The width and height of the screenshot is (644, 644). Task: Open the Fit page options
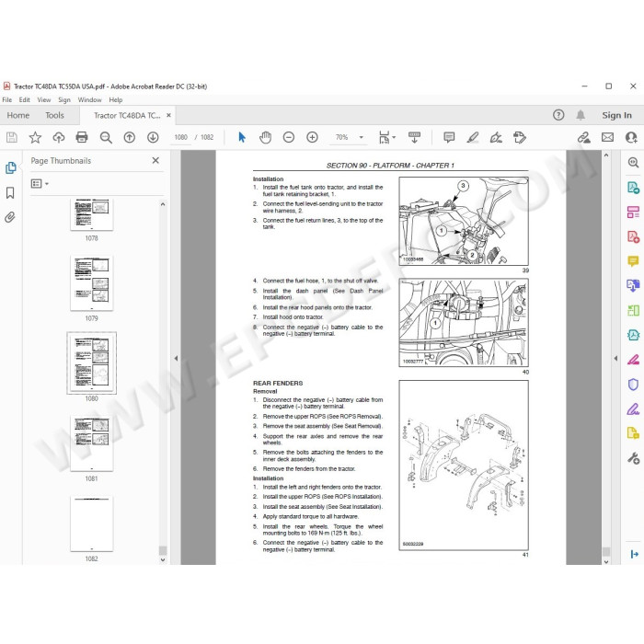point(387,137)
